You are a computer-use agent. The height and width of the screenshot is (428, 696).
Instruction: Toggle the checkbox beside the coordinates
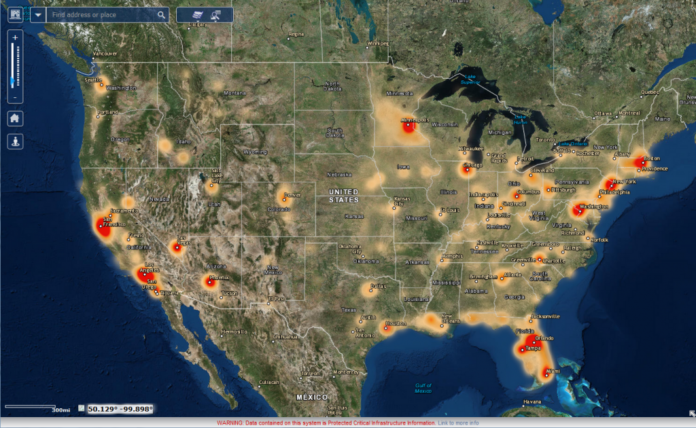[x=81, y=408]
